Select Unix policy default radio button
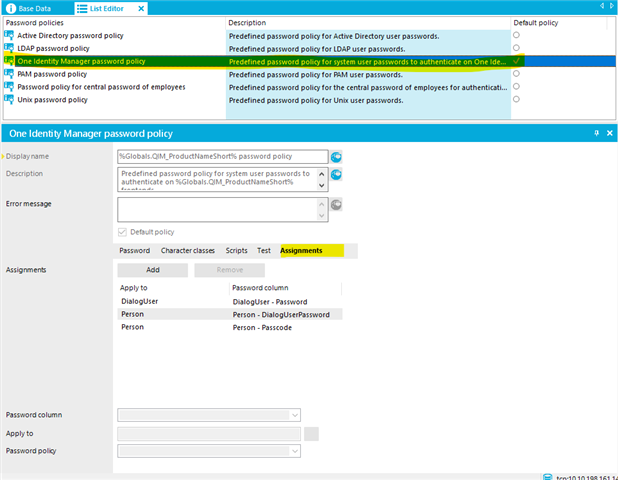 pyautogui.click(x=516, y=99)
